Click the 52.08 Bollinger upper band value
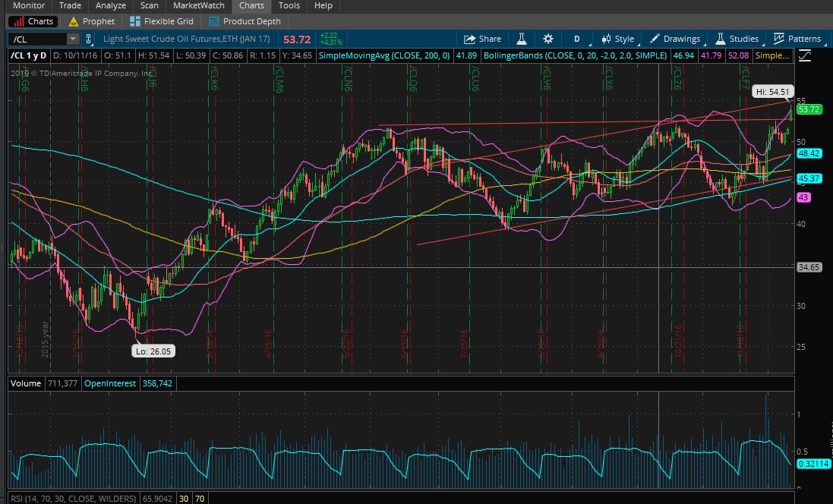This screenshot has width=833, height=504. pos(738,55)
